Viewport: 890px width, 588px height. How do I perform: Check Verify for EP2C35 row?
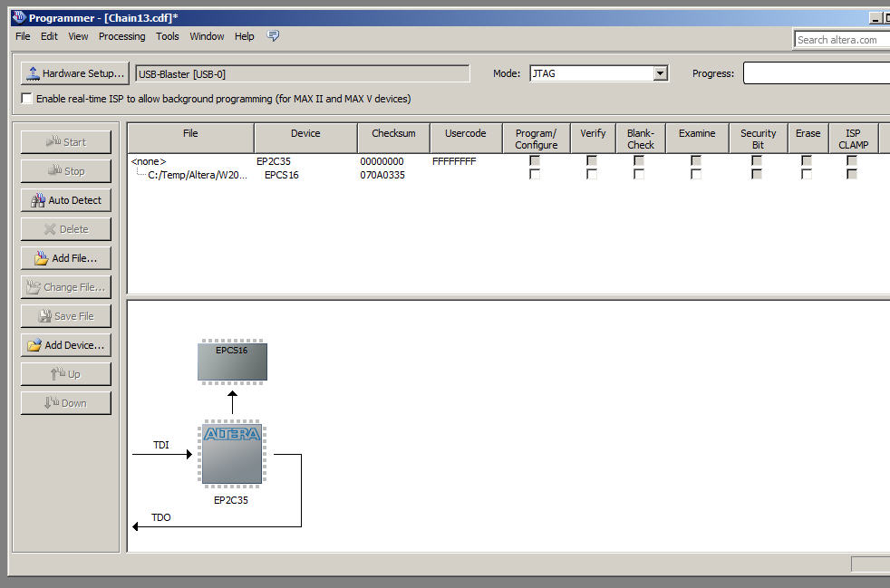tap(592, 160)
